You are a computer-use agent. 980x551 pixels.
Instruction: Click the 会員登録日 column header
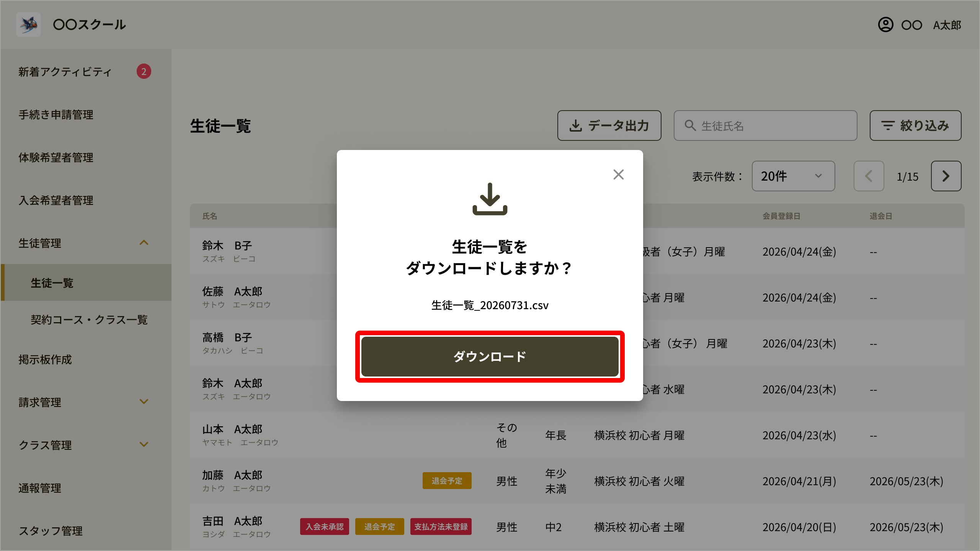[x=781, y=216]
